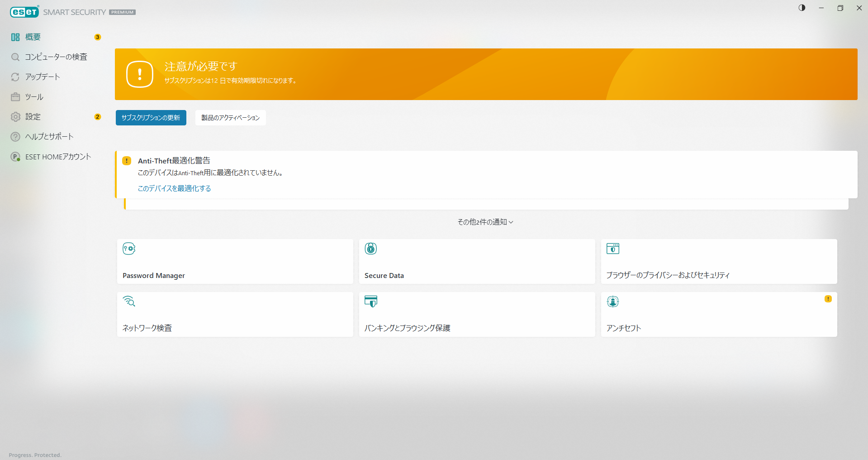Viewport: 868px width, 460px height.
Task: Close the ESET window
Action: coord(859,8)
